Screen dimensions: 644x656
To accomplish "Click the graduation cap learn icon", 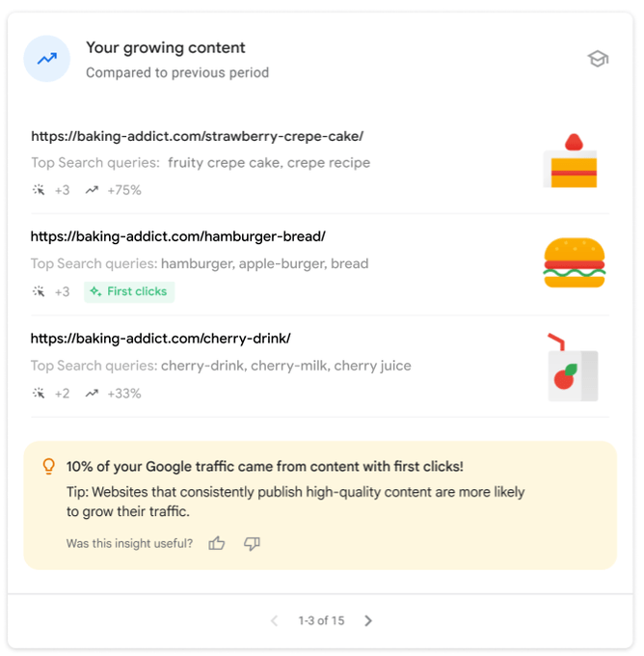I will (598, 59).
